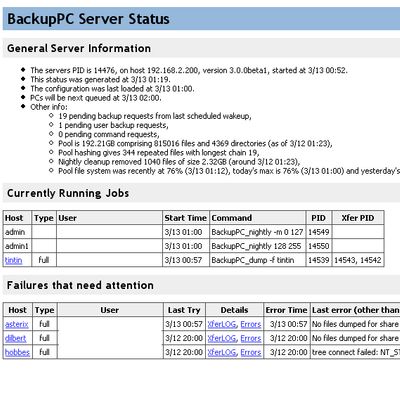Click the Currently Running Jobs heading
400x400 pixels.
point(68,193)
